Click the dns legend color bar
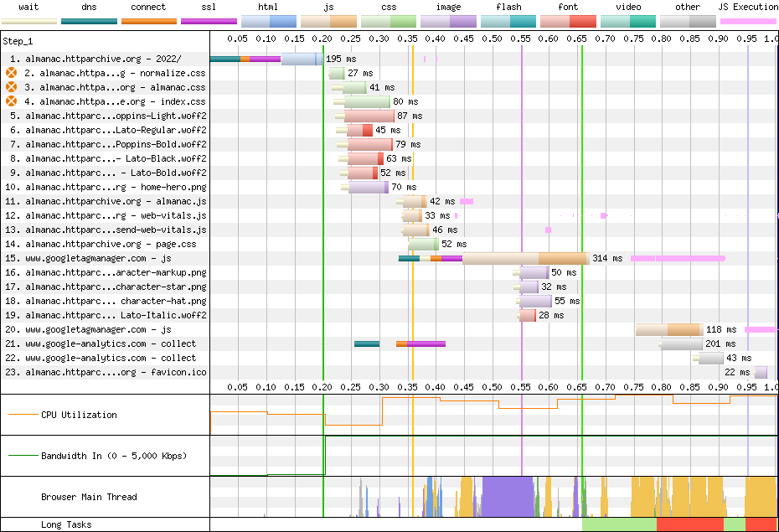Viewport: 779px width, 532px height. [x=89, y=21]
